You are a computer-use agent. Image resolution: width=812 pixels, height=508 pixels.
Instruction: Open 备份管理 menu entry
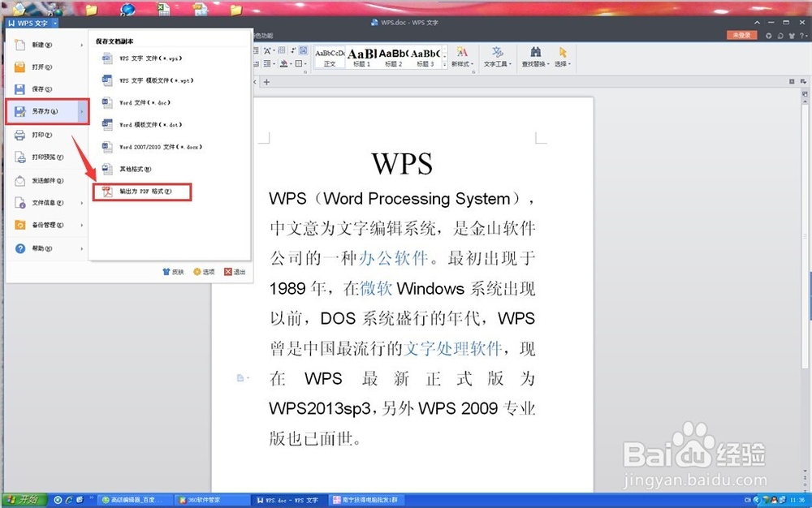46,226
